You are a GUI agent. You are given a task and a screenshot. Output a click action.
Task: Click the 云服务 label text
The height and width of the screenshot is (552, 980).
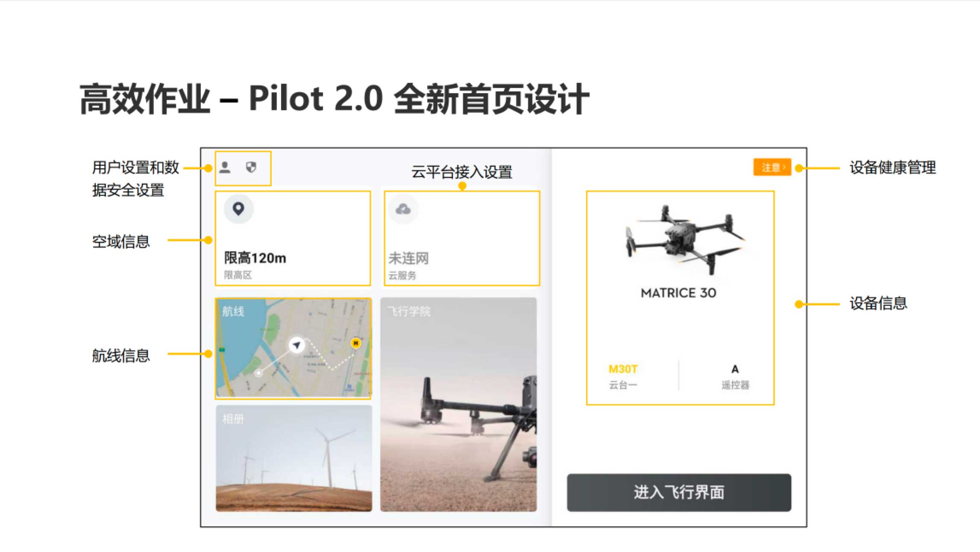point(402,276)
